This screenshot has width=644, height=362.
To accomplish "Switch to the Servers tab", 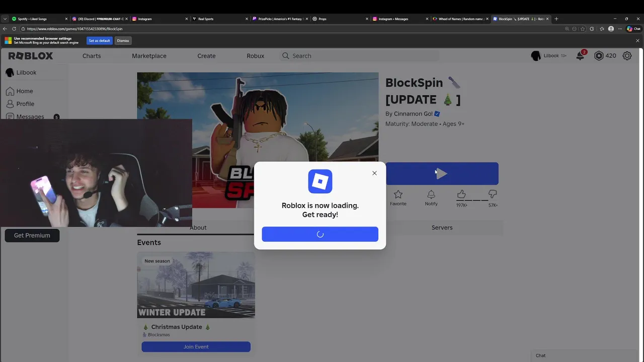I will [x=442, y=228].
